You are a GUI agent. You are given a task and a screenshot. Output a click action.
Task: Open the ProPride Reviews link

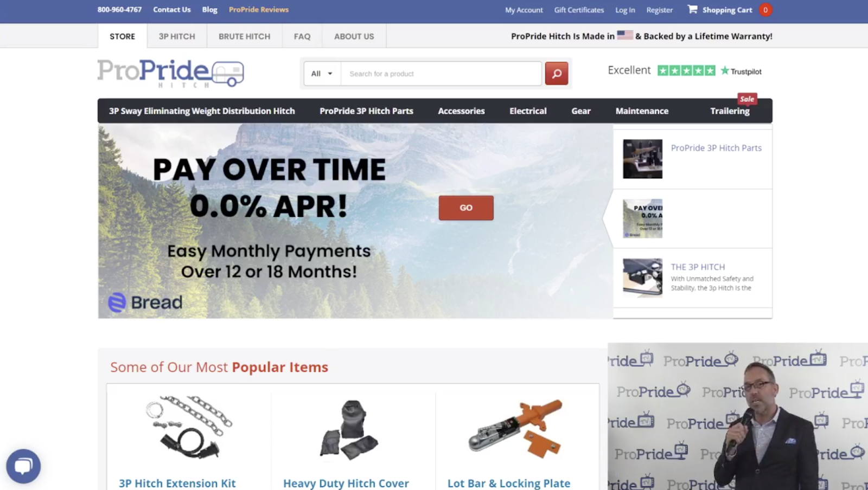click(x=259, y=10)
